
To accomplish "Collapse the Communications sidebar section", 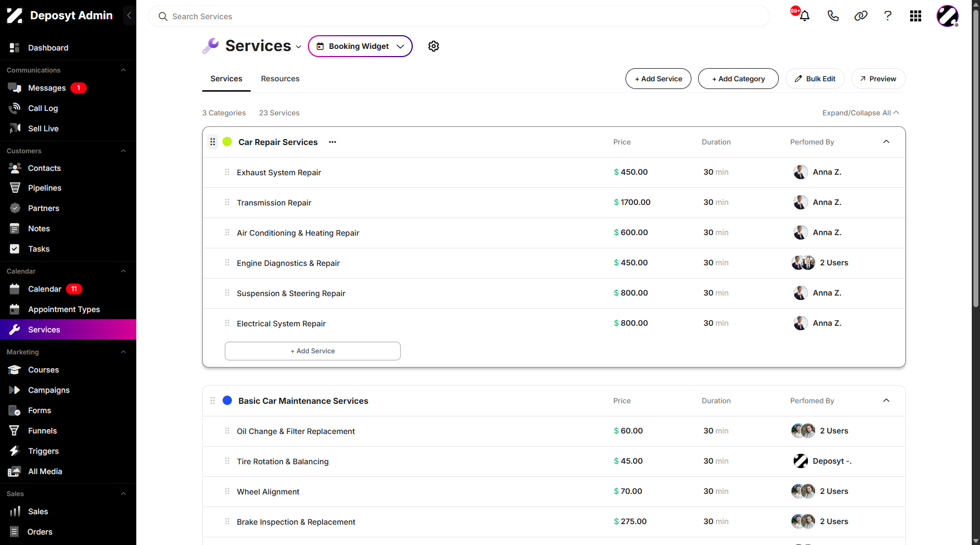I will click(123, 70).
